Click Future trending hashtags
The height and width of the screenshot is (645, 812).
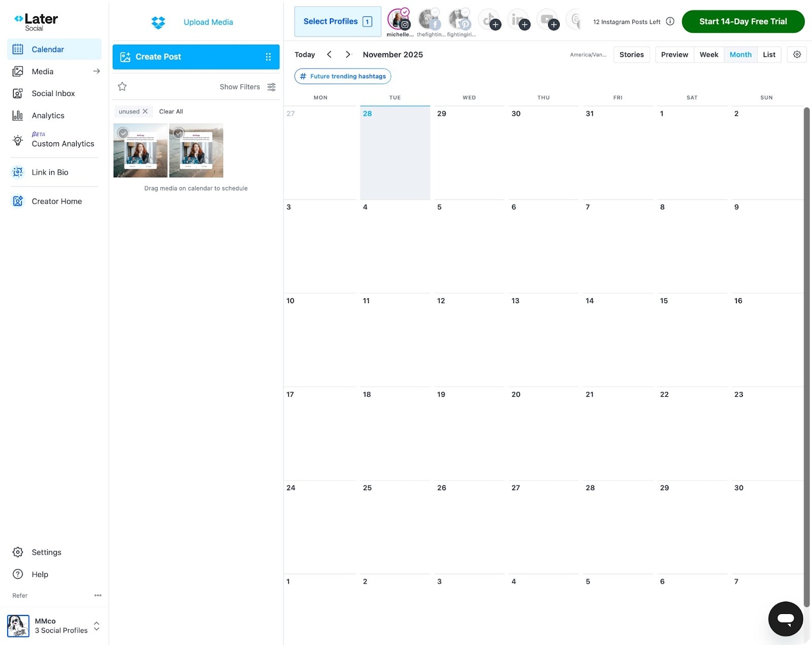(343, 76)
